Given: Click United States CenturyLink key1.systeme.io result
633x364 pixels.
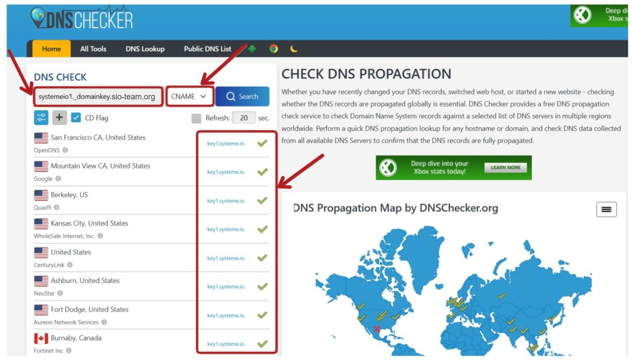Looking at the screenshot, I should pos(226,258).
